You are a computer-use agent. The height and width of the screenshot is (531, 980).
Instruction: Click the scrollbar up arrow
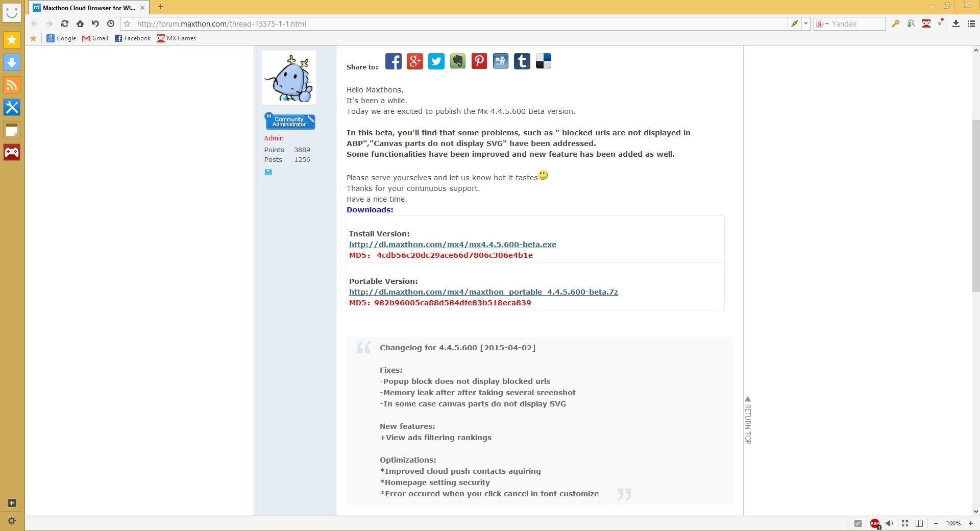(x=976, y=50)
